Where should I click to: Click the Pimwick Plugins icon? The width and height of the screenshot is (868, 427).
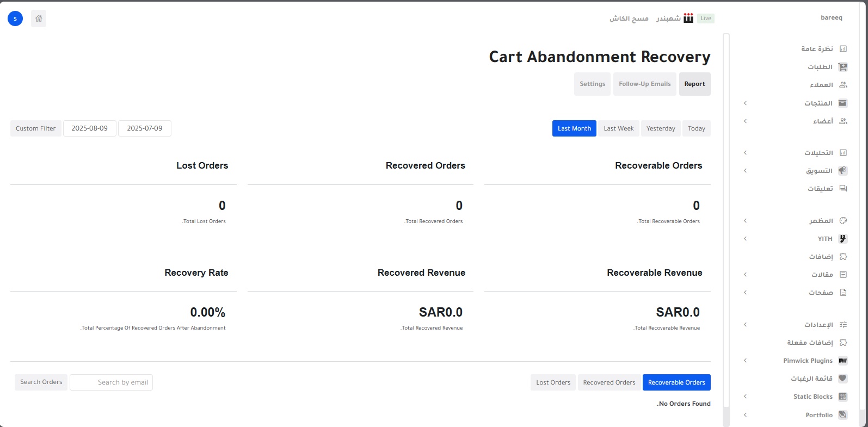[842, 361]
